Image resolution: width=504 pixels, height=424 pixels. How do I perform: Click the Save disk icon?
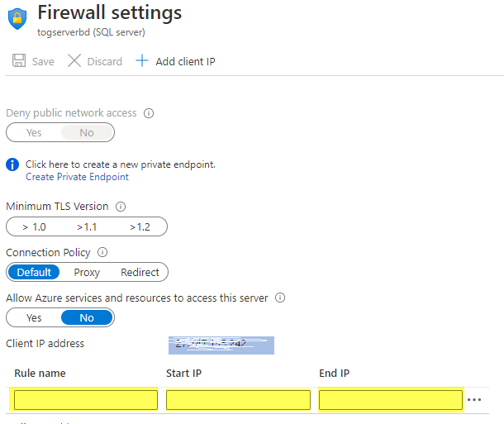coord(19,61)
